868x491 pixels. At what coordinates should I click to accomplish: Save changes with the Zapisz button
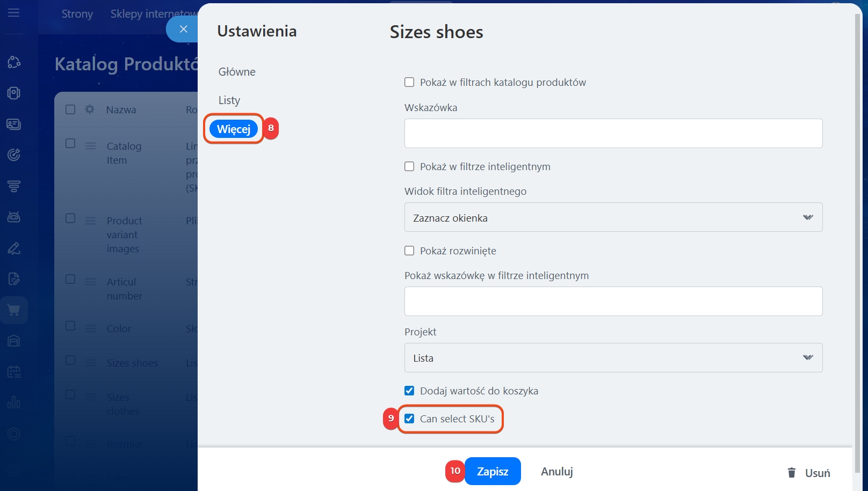point(492,471)
